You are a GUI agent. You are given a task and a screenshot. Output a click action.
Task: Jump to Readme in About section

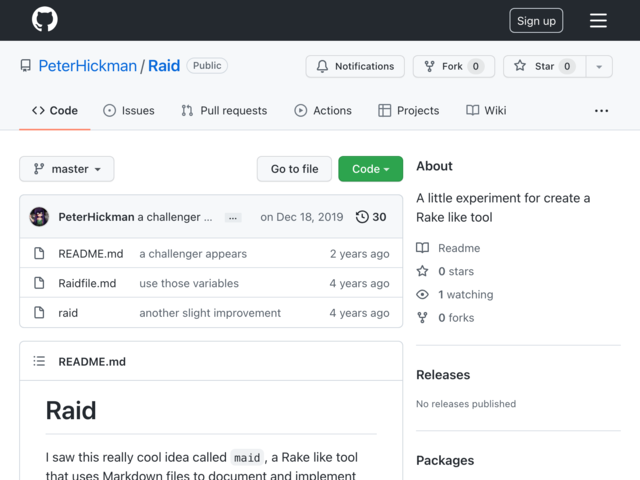pyautogui.click(x=459, y=248)
